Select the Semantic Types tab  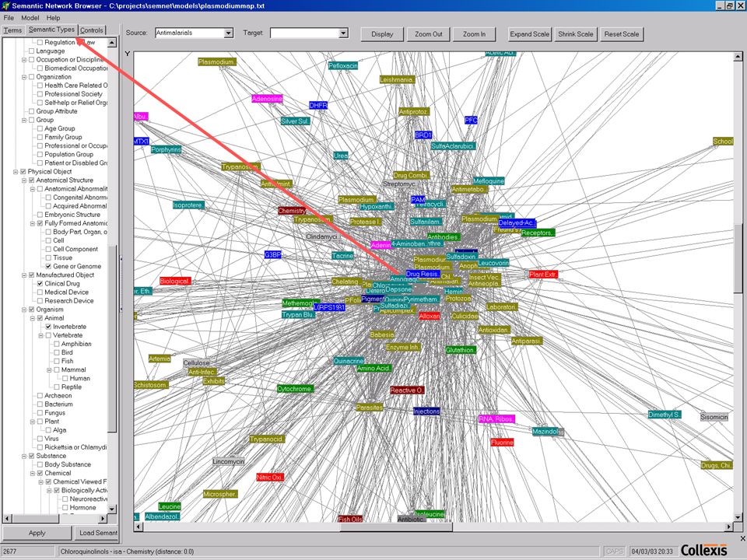pos(51,30)
